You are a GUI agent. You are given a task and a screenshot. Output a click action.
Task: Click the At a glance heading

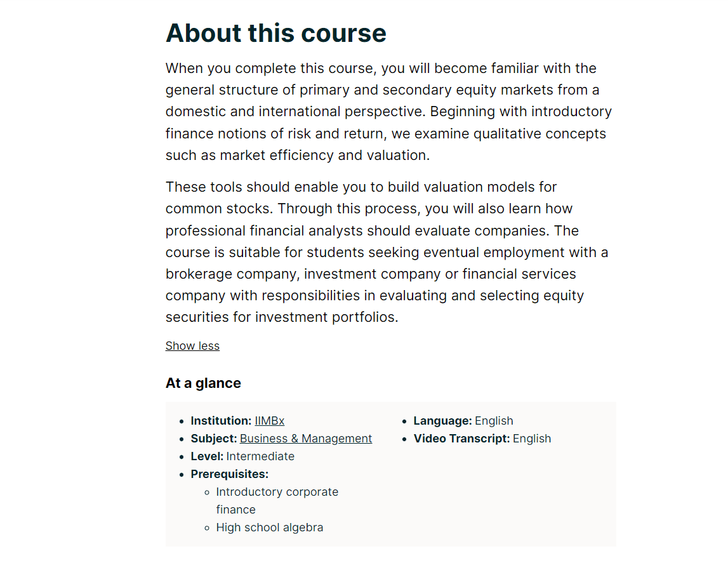tap(203, 383)
